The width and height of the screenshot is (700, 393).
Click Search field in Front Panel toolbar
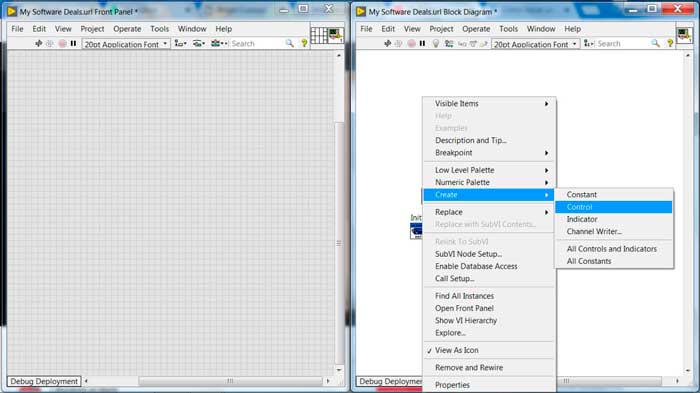[257, 43]
